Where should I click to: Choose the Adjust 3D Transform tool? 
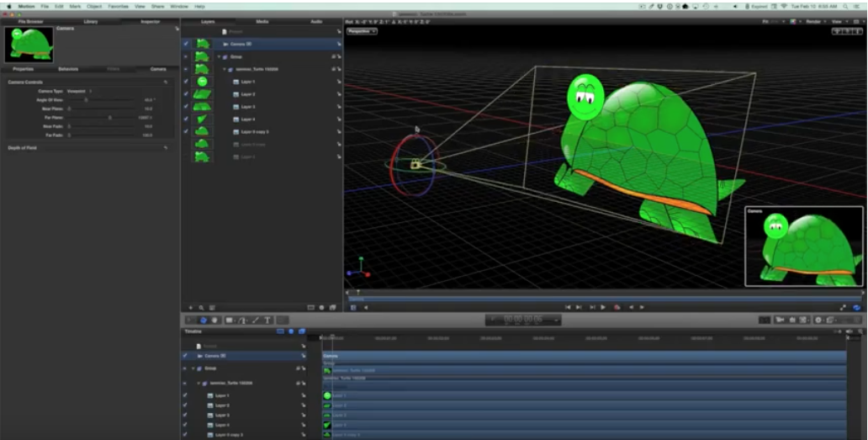(204, 320)
